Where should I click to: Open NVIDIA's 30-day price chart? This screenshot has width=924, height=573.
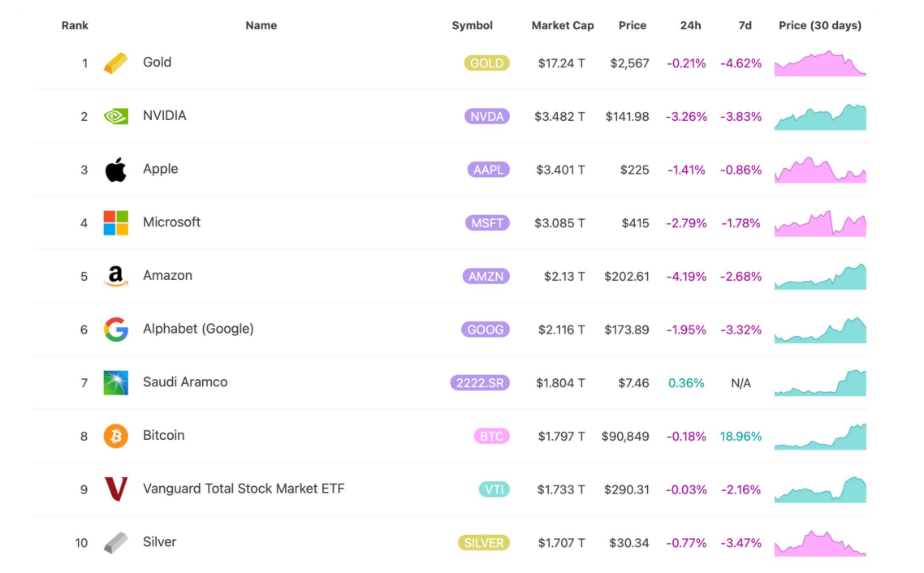click(x=820, y=117)
